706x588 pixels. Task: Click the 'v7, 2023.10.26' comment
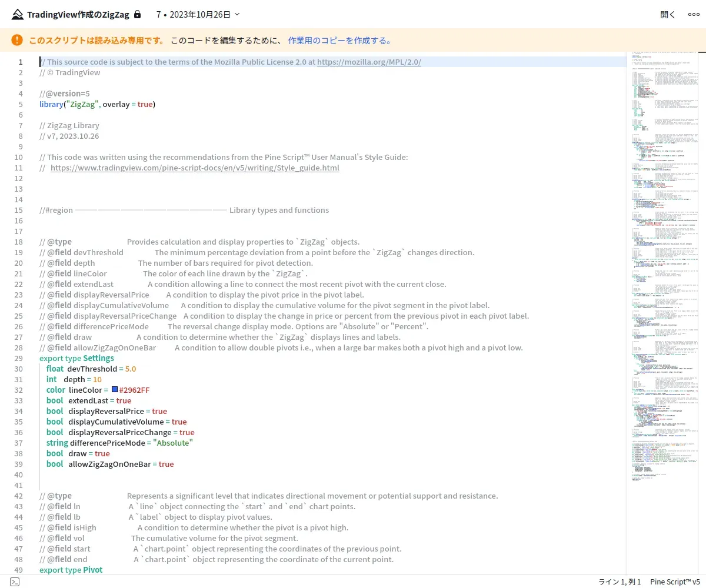point(69,136)
